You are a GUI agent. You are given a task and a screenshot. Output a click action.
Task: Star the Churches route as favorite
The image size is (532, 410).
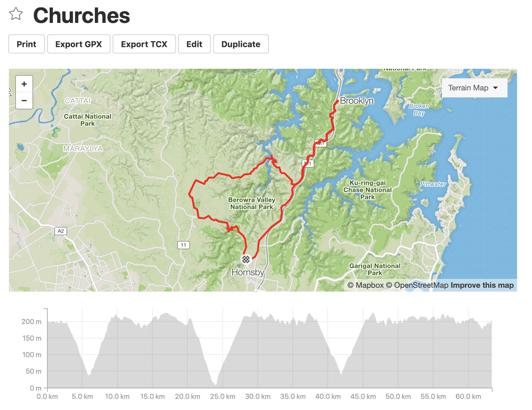click(x=16, y=14)
